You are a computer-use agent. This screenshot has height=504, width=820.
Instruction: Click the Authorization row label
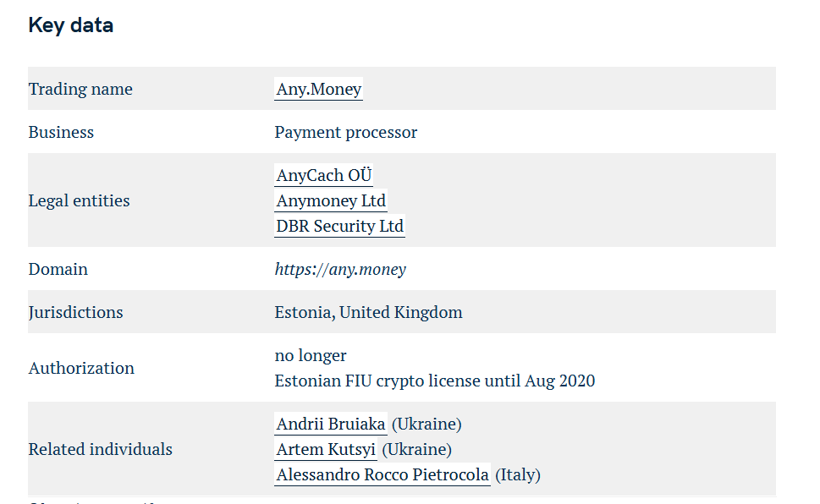81,368
